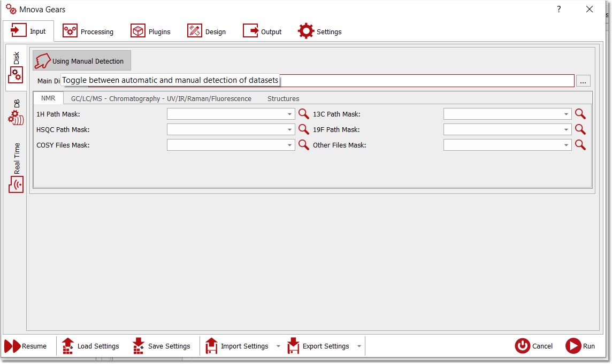
Task: Click magnifier beside COSY Files Mask
Action: click(x=304, y=145)
